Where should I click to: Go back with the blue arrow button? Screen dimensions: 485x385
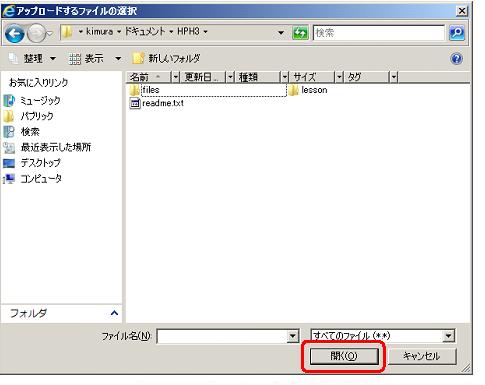coord(14,33)
